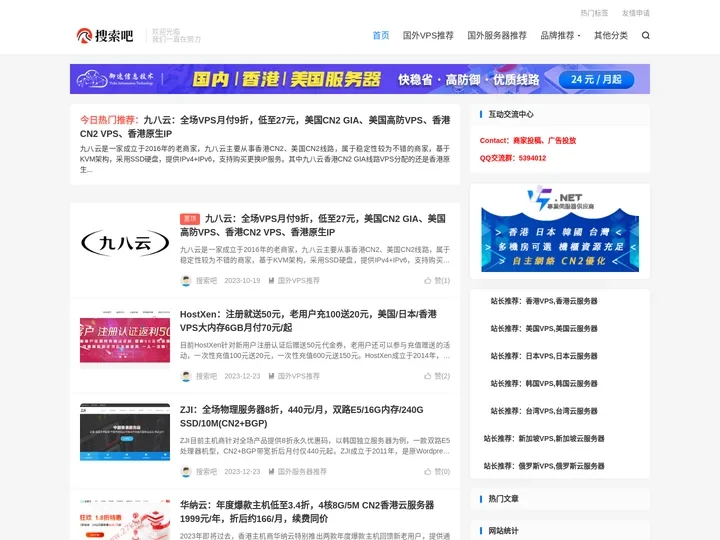Click the 网站统计 sidebar heading
The width and height of the screenshot is (720, 540).
pyautogui.click(x=503, y=531)
